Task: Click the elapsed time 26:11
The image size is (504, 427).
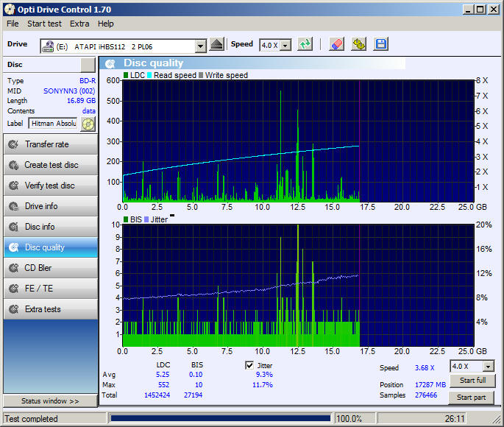Action: point(455,419)
